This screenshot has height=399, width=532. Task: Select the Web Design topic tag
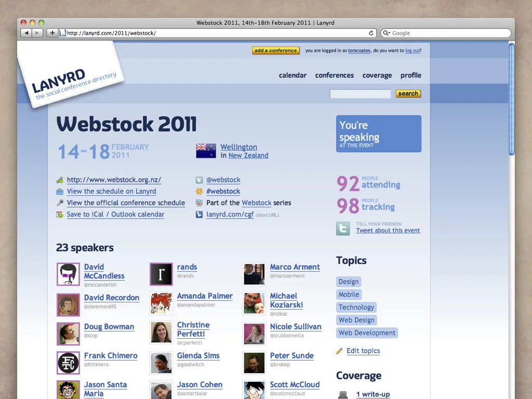pos(356,320)
